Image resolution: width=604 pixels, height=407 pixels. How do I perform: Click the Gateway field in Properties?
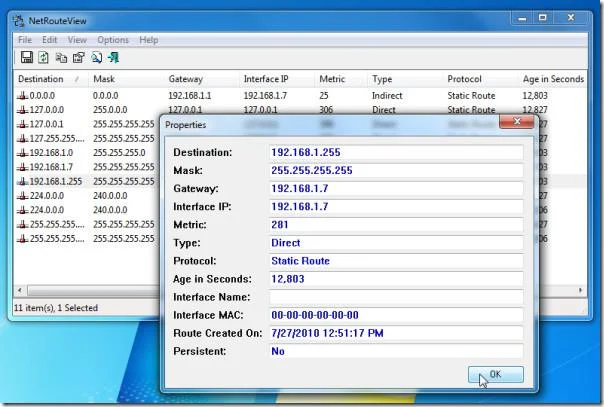(396, 189)
